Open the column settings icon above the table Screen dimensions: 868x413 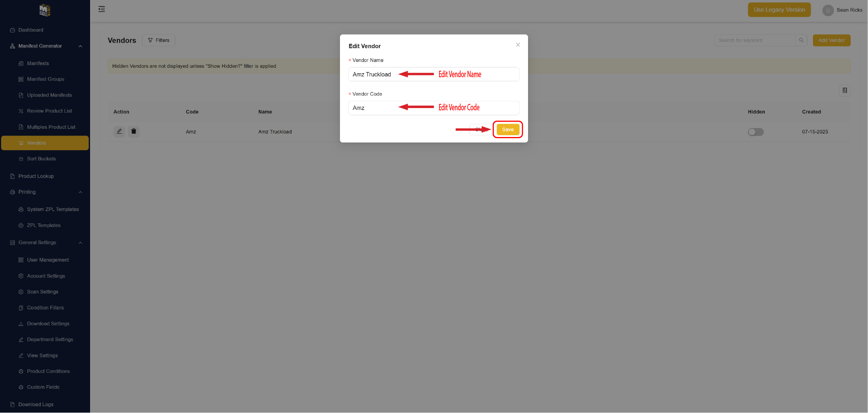[x=845, y=90]
